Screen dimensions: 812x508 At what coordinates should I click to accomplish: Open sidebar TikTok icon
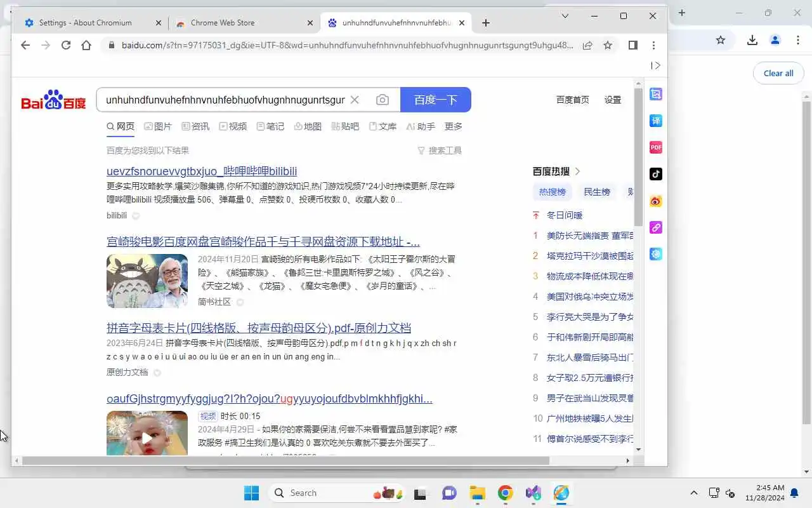(x=656, y=174)
